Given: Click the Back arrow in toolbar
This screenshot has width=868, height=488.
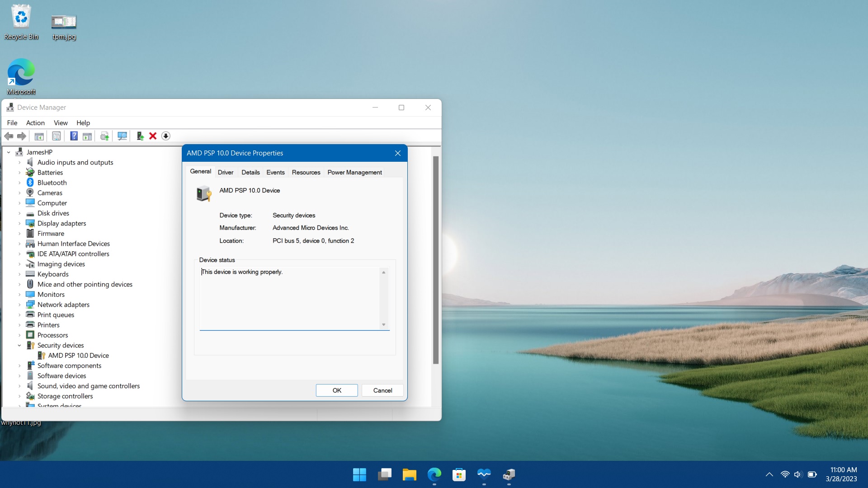Looking at the screenshot, I should [9, 136].
